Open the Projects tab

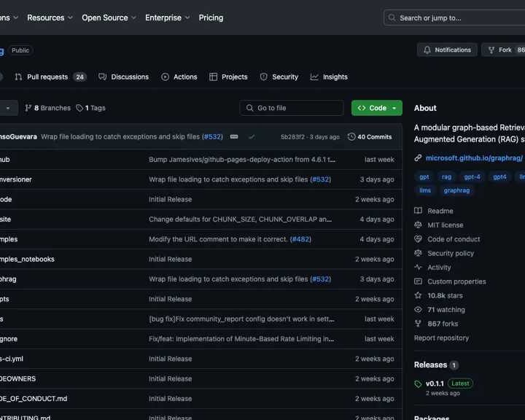228,77
